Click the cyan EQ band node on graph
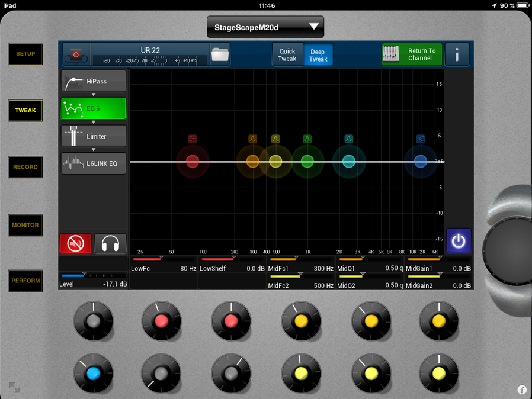 (349, 161)
